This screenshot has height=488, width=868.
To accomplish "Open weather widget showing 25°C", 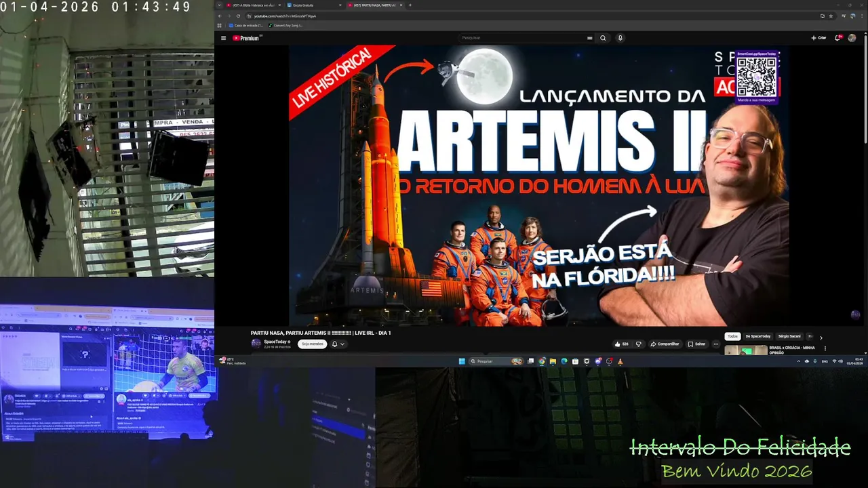I will [232, 361].
